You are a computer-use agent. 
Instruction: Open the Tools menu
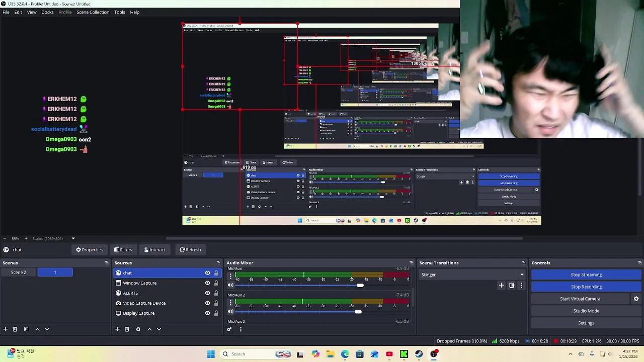(119, 12)
